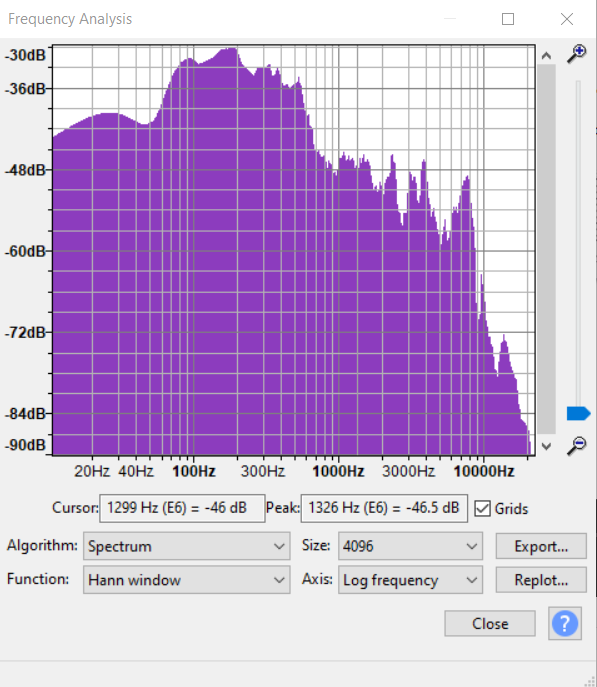Image resolution: width=597 pixels, height=687 pixels.
Task: Click the Close button
Action: (x=490, y=623)
